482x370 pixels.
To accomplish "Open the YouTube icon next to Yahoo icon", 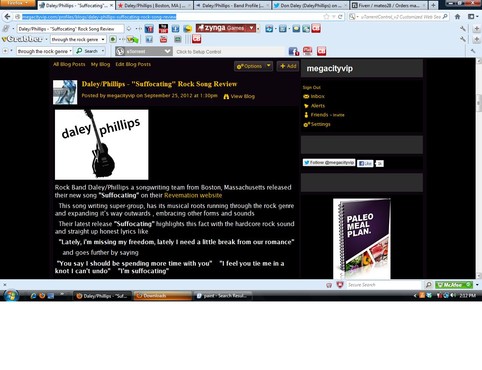I will tap(163, 29).
